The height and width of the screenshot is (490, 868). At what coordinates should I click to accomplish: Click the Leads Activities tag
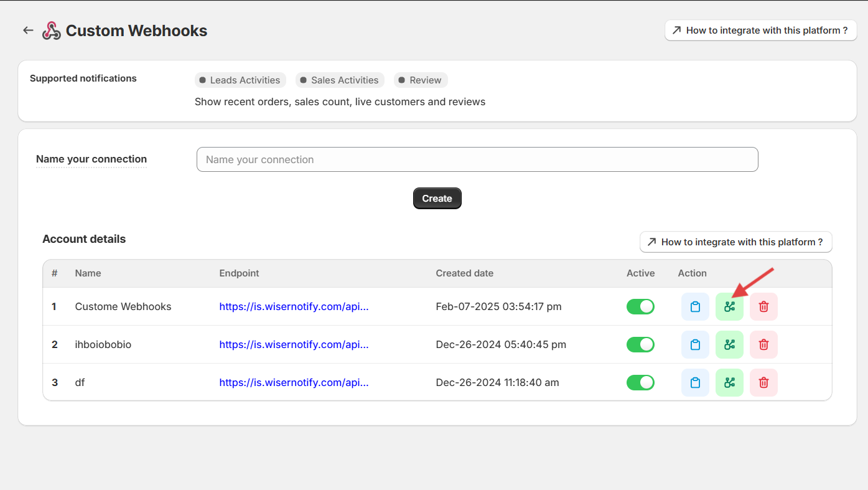(240, 80)
